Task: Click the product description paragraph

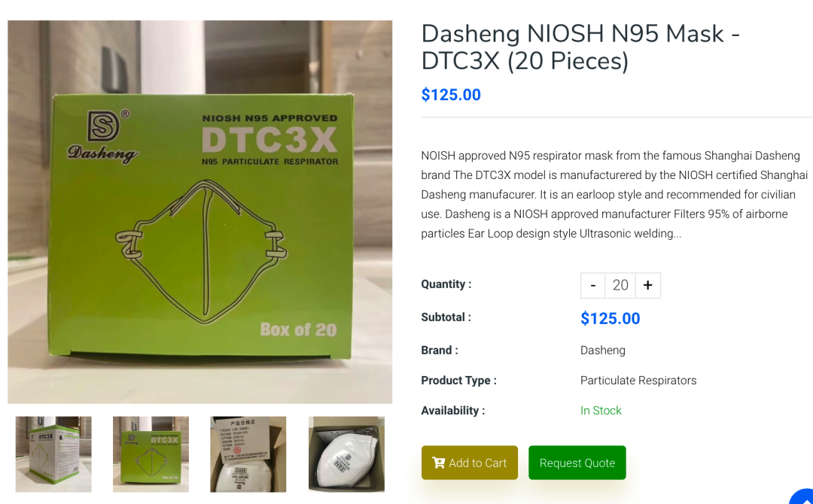Action: tap(614, 195)
